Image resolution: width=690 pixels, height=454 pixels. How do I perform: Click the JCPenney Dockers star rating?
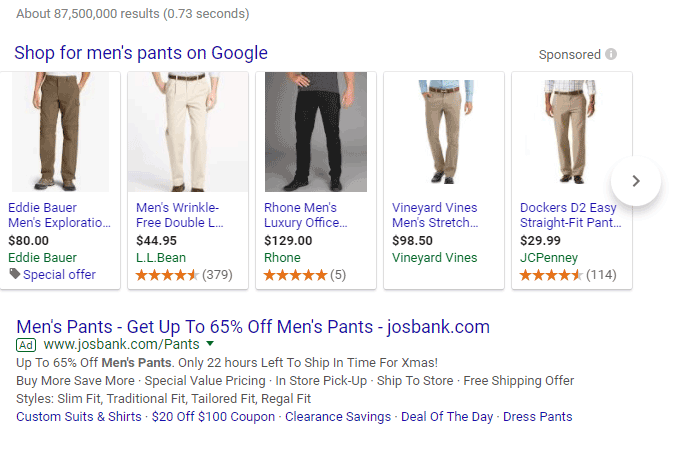pyautogui.click(x=551, y=274)
